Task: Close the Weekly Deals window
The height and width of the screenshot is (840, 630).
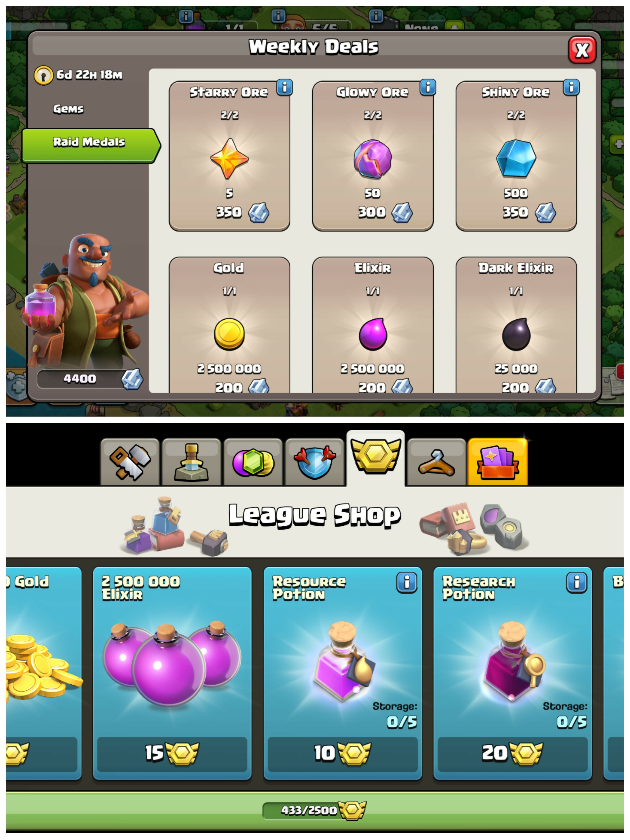Action: pos(582,50)
